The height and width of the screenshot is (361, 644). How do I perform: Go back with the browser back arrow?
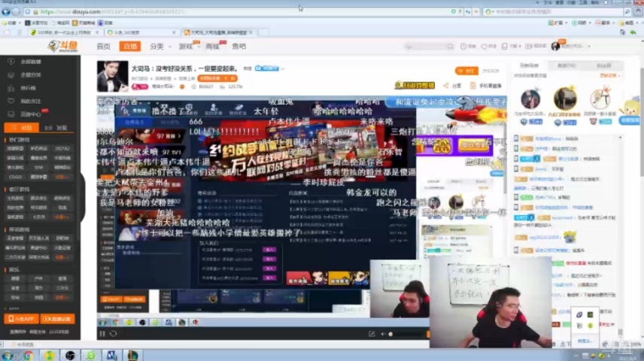6,12
